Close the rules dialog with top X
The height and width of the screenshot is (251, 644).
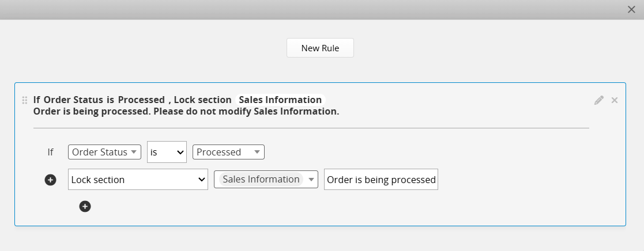(x=631, y=9)
